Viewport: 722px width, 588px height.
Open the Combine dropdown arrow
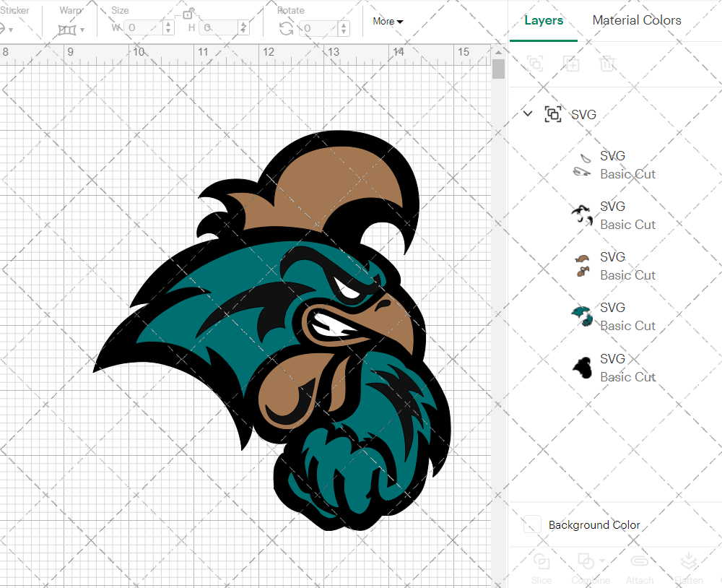click(x=601, y=561)
